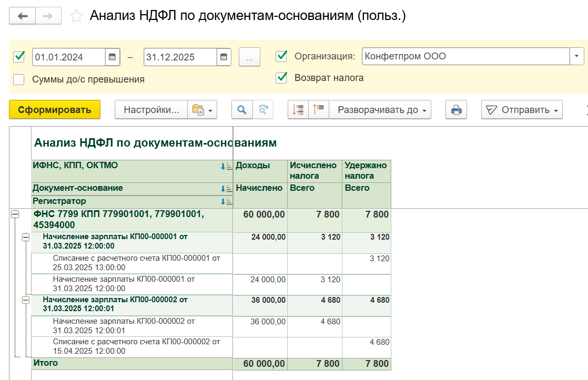Click report title Анализ НДФЛ по документам-основаниям
Viewport: 588px width, 380px height.
pyautogui.click(x=155, y=143)
